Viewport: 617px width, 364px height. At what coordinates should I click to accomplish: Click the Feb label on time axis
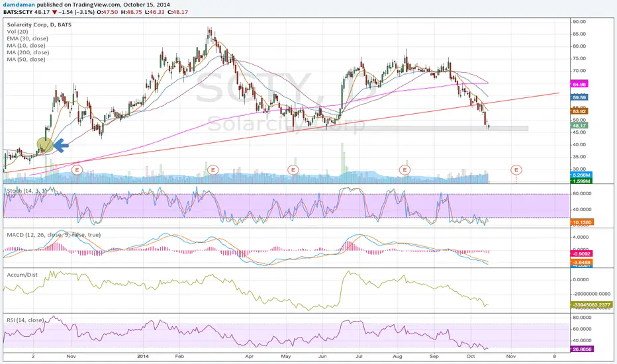tap(179, 356)
